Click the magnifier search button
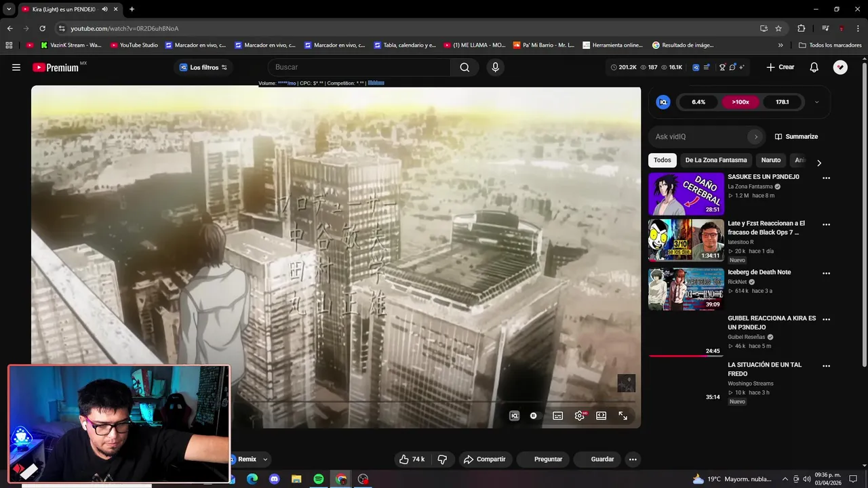Screen dimensions: 868x488 [465, 67]
